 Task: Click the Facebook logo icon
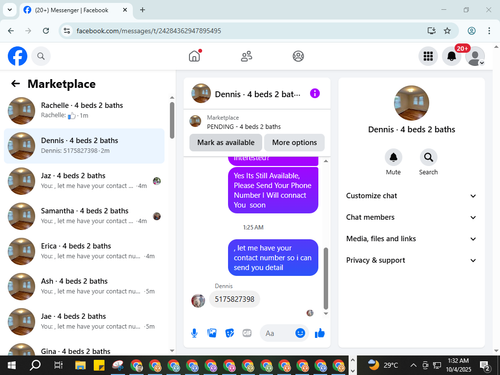tap(17, 56)
